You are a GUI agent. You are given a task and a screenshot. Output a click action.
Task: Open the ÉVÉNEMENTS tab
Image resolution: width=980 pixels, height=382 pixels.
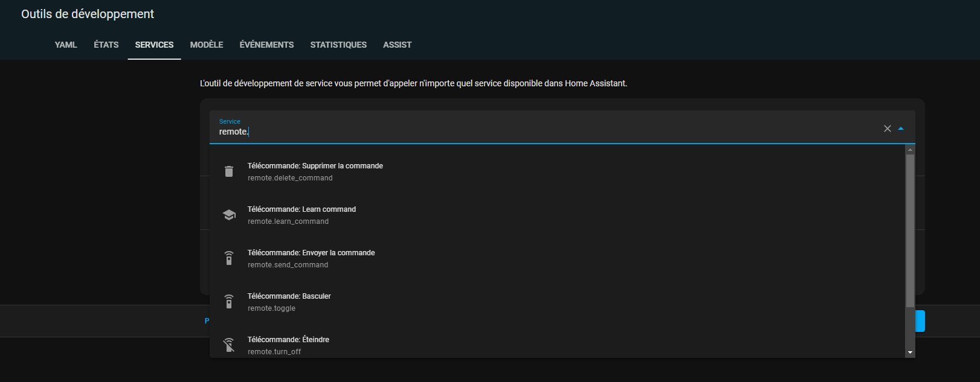(266, 45)
